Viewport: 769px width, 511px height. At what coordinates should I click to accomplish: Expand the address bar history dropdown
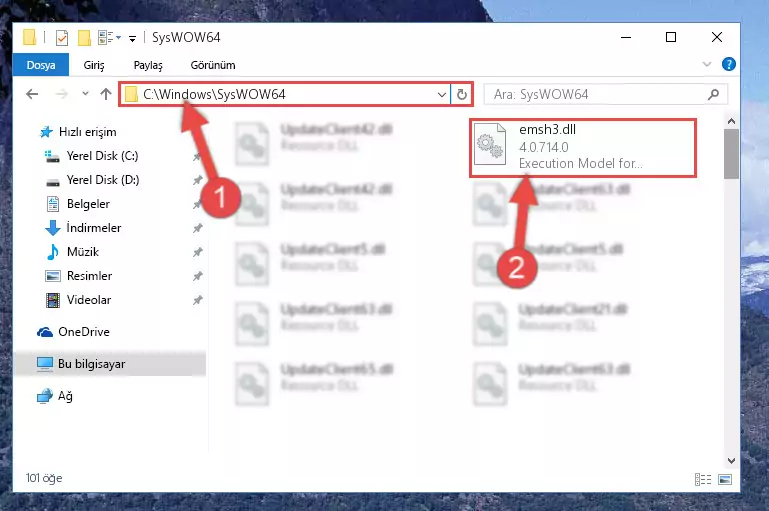(442, 94)
